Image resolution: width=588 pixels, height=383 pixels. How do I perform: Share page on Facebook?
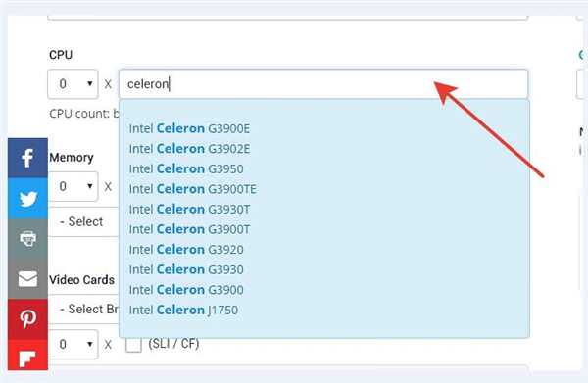[27, 158]
